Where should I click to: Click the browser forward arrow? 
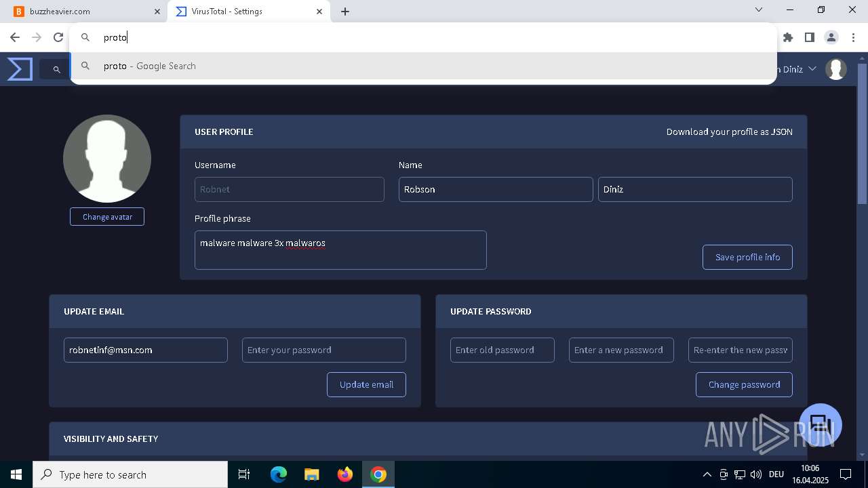pyautogui.click(x=37, y=37)
